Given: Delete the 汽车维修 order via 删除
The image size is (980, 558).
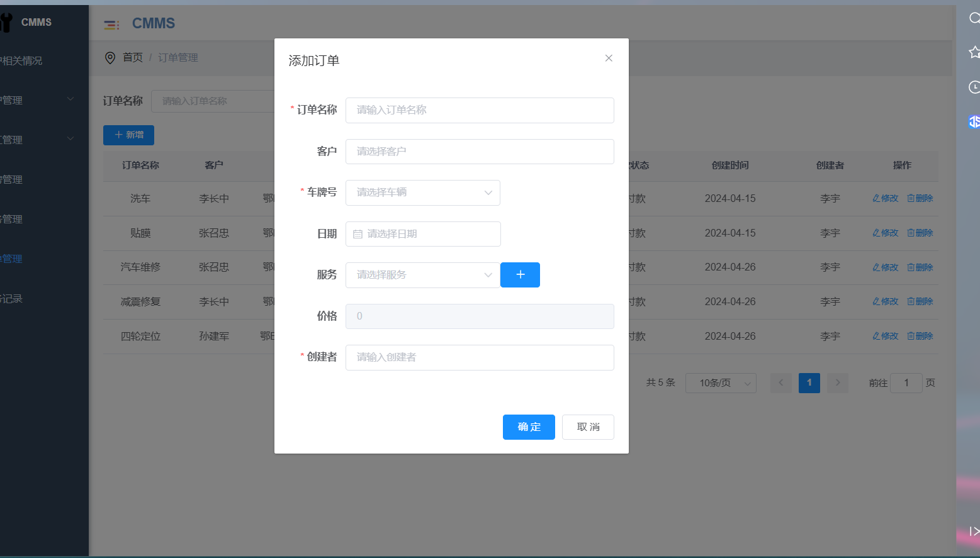Looking at the screenshot, I should point(920,267).
